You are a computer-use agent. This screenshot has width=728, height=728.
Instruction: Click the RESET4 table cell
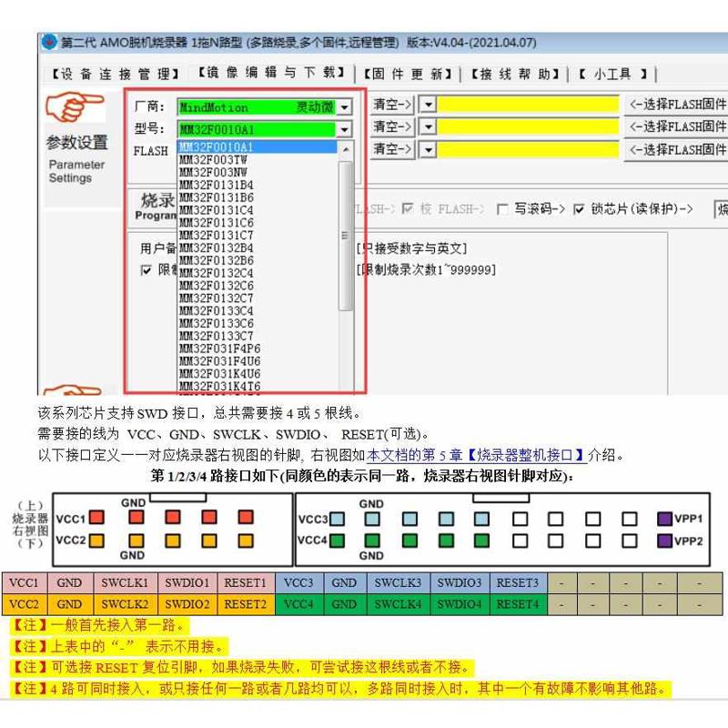pyautogui.click(x=518, y=604)
